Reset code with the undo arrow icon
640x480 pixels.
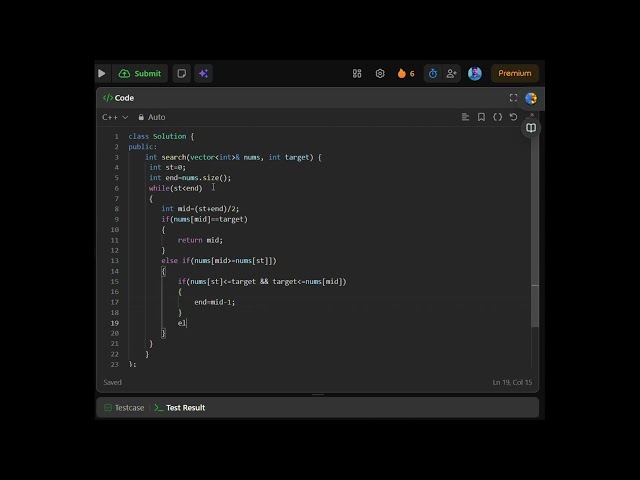(x=513, y=117)
